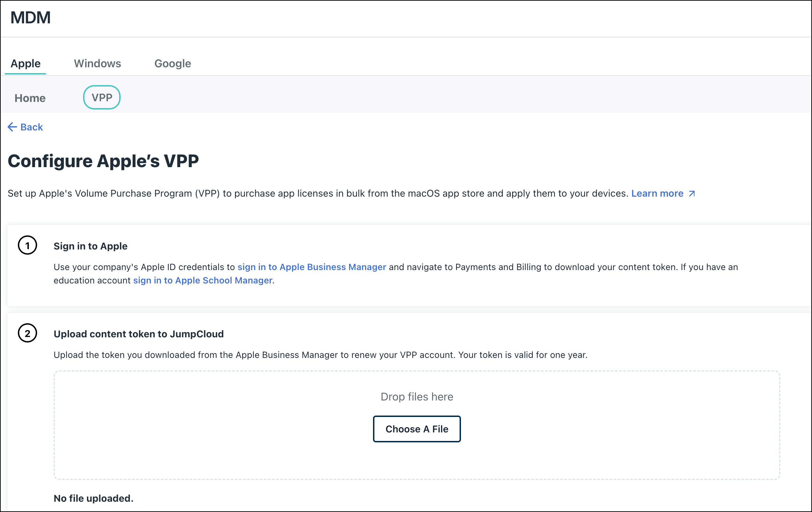Select the VPP pill navigation item
Viewport: 812px width, 512px height.
point(102,97)
